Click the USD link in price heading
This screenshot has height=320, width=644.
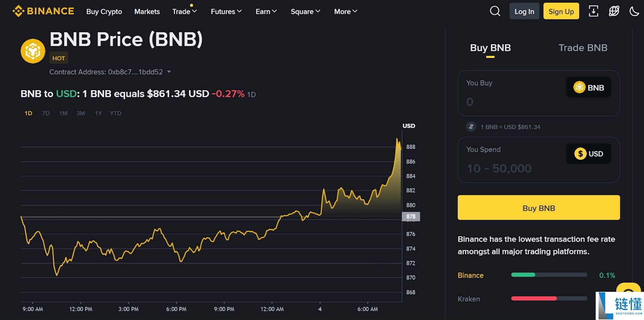point(66,94)
